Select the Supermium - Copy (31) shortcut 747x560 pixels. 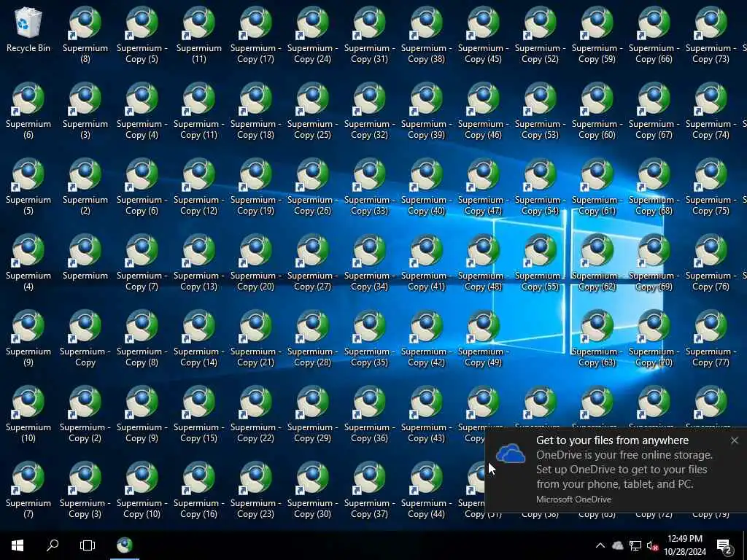pos(369,35)
